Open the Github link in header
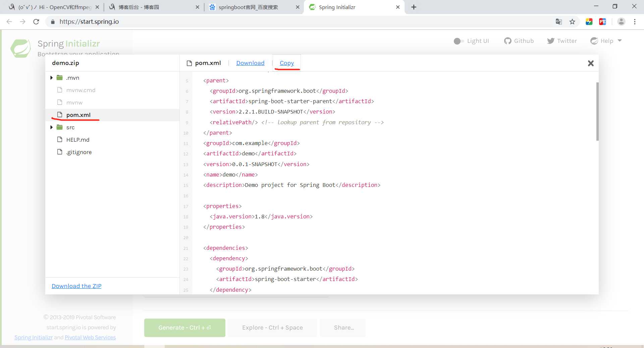Image resolution: width=644 pixels, height=348 pixels. coord(519,41)
